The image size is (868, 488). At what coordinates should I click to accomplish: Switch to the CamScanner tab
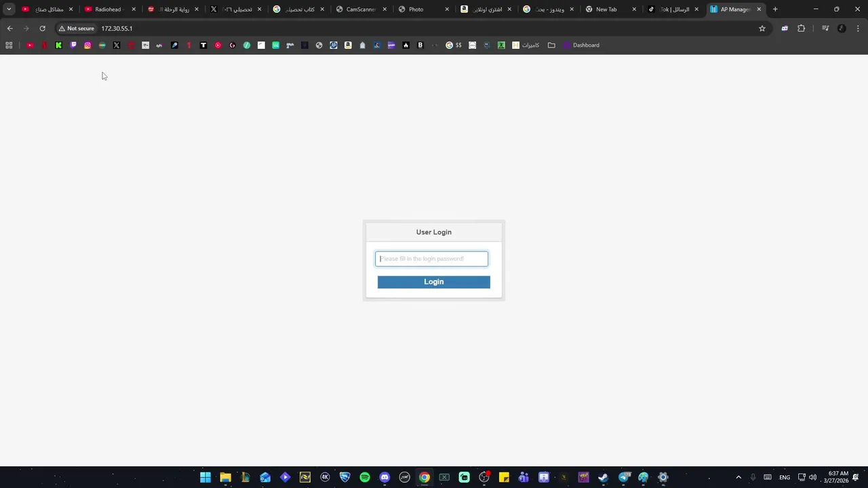click(x=361, y=9)
